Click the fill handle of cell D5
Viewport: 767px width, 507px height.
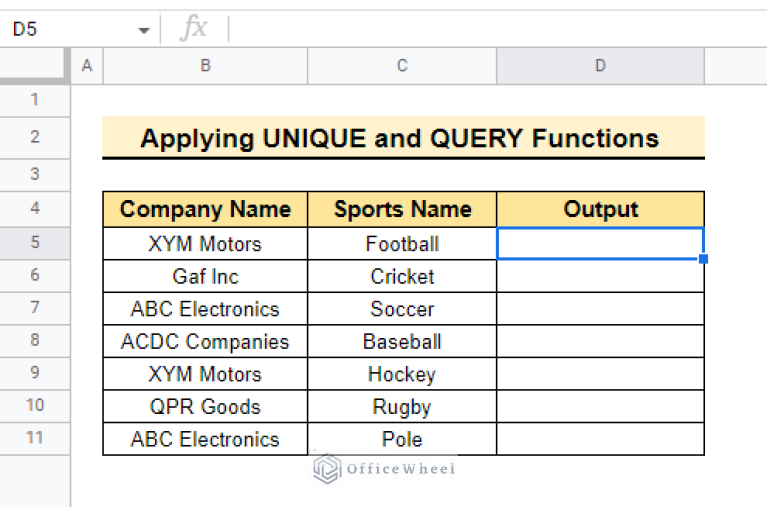pos(703,259)
